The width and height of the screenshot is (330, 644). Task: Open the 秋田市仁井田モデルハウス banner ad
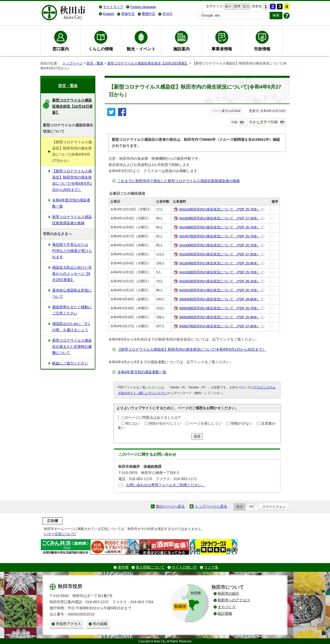115,547
